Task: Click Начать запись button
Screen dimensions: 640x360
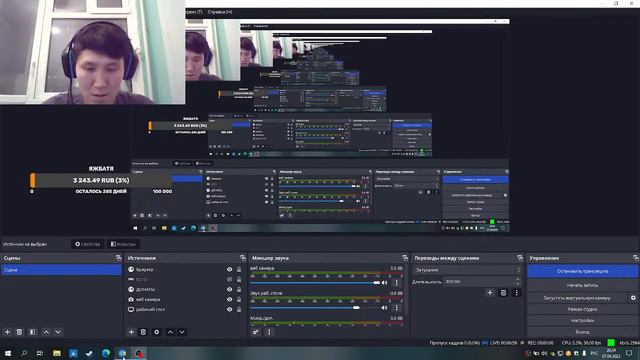Action: click(582, 285)
